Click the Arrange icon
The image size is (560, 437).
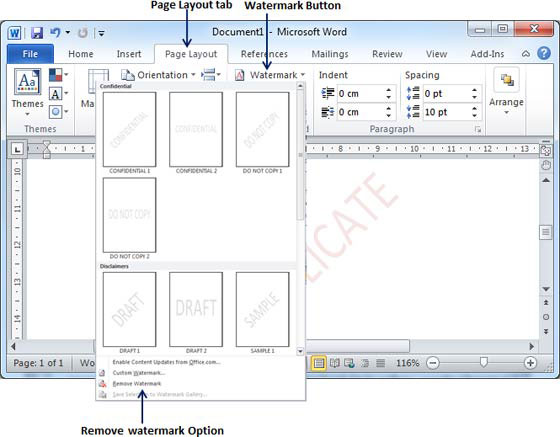point(506,80)
